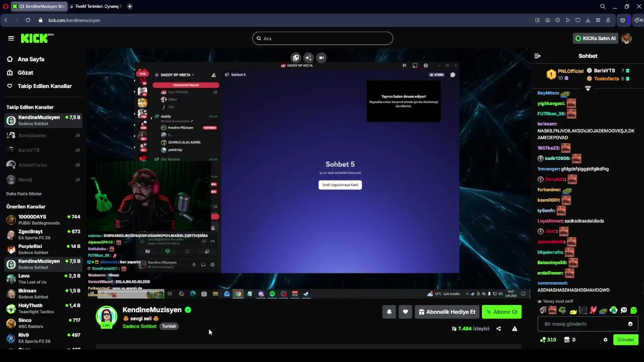This screenshot has height=362, width=644.
Task: Follow channel with heart button
Action: click(x=406, y=312)
